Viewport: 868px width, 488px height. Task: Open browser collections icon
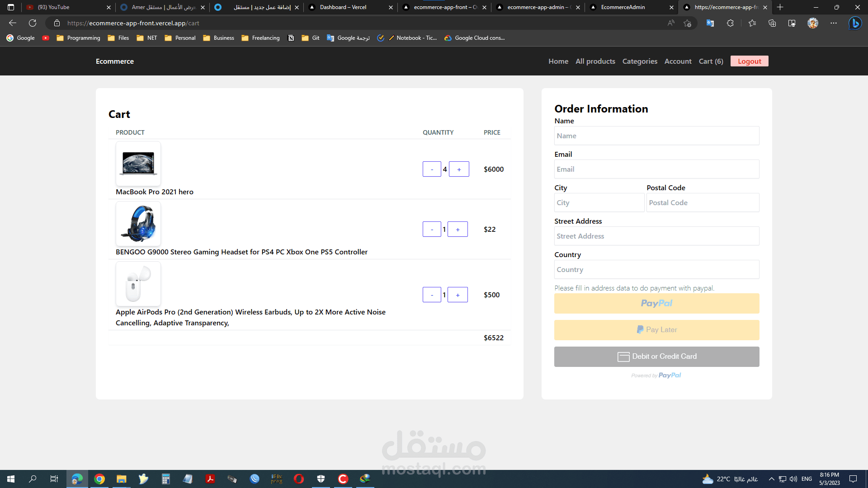click(772, 23)
